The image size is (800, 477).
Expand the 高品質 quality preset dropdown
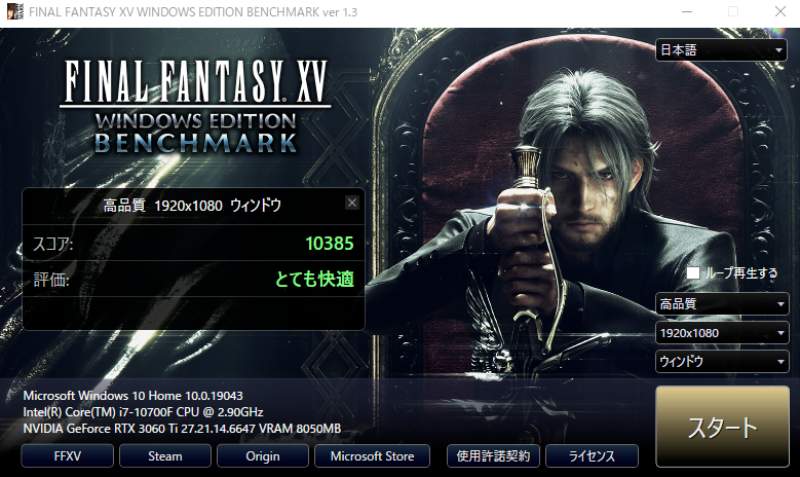721,304
